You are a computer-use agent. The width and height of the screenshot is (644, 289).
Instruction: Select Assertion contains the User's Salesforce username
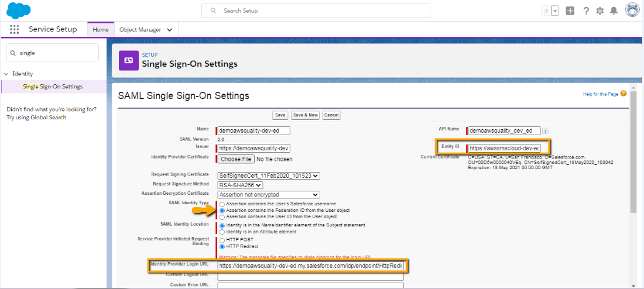tap(222, 204)
